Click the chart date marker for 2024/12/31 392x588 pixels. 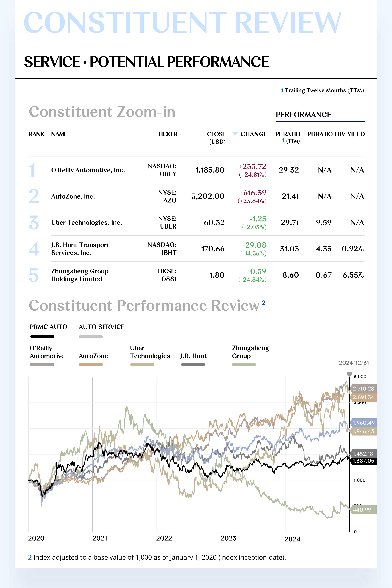pyautogui.click(x=349, y=374)
